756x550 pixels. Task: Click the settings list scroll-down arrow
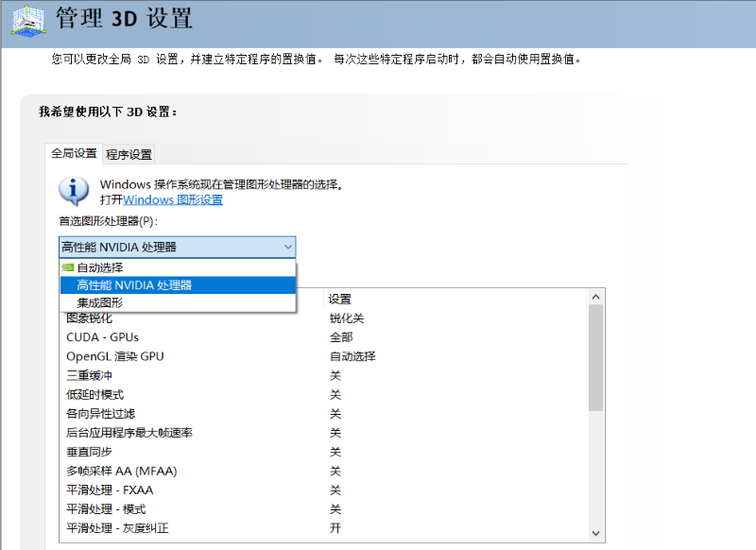(x=596, y=533)
